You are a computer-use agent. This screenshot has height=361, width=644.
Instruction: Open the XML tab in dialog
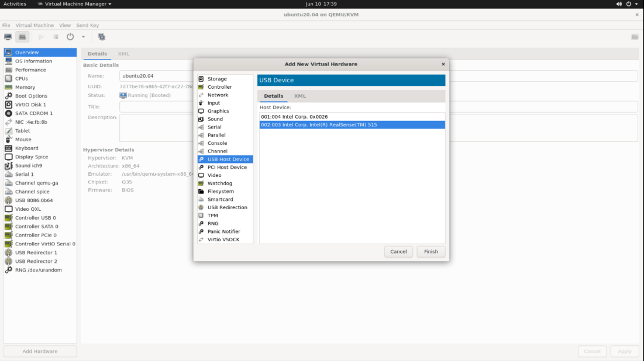click(x=300, y=96)
